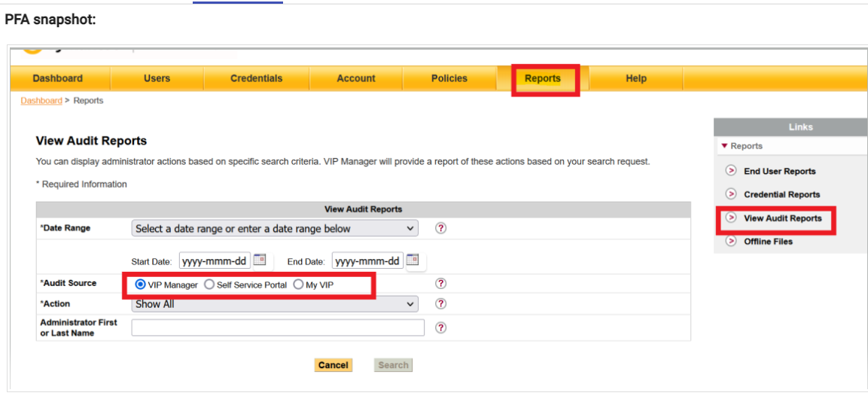This screenshot has width=868, height=405.
Task: Follow the Dashboard breadcrumb link
Action: (x=41, y=100)
